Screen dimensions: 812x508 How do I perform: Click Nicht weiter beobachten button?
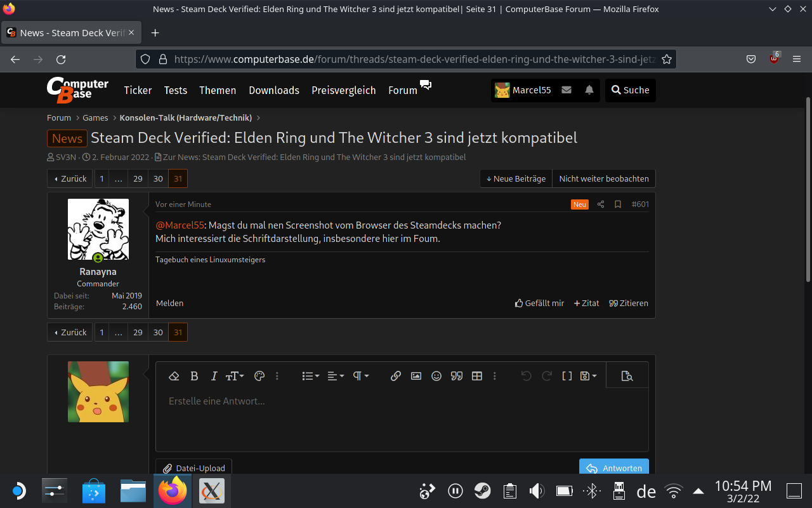pos(604,178)
